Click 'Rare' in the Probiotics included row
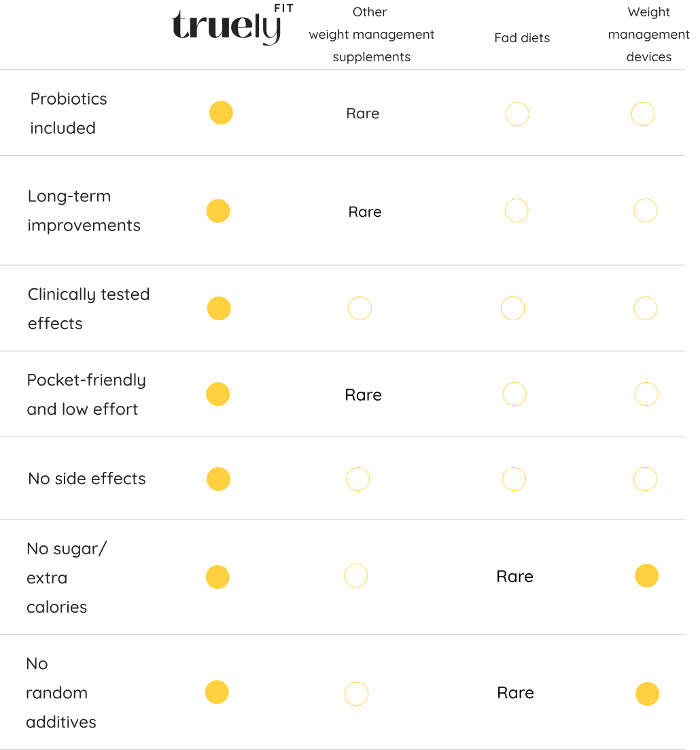The height and width of the screenshot is (750, 700). tap(363, 114)
